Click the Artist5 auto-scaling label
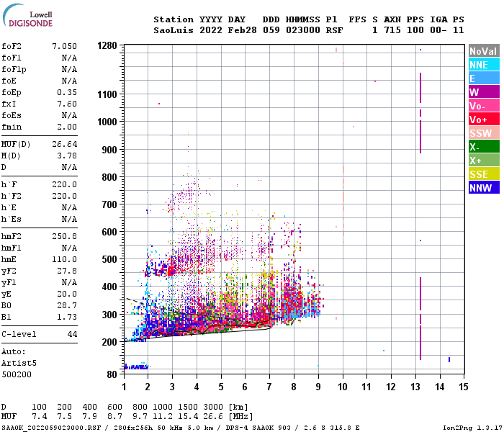Image resolution: width=504 pixels, height=432 pixels. click(x=19, y=363)
